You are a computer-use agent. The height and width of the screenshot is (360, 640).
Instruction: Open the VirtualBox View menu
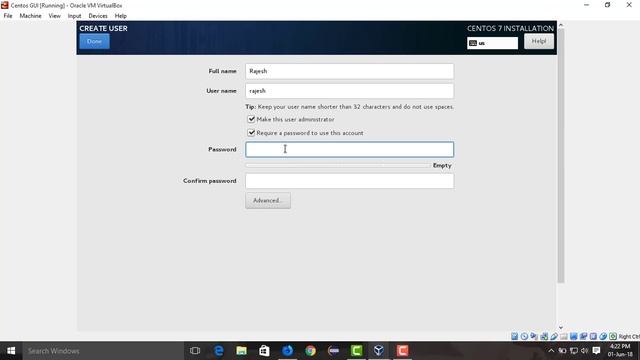point(54,16)
